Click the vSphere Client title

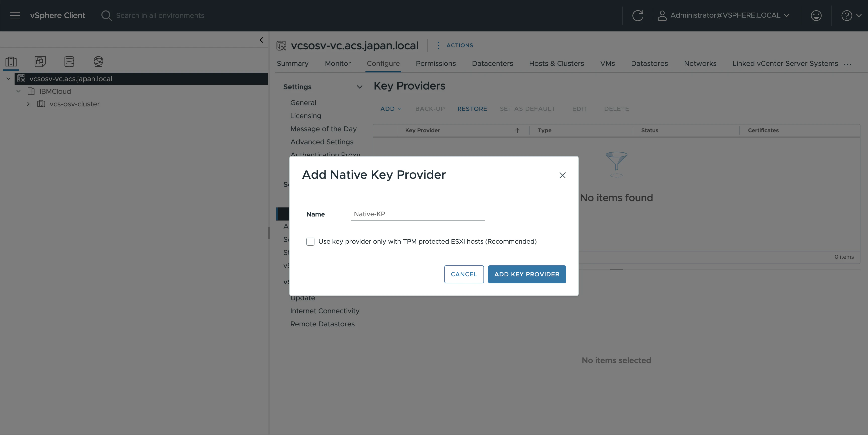pyautogui.click(x=58, y=16)
